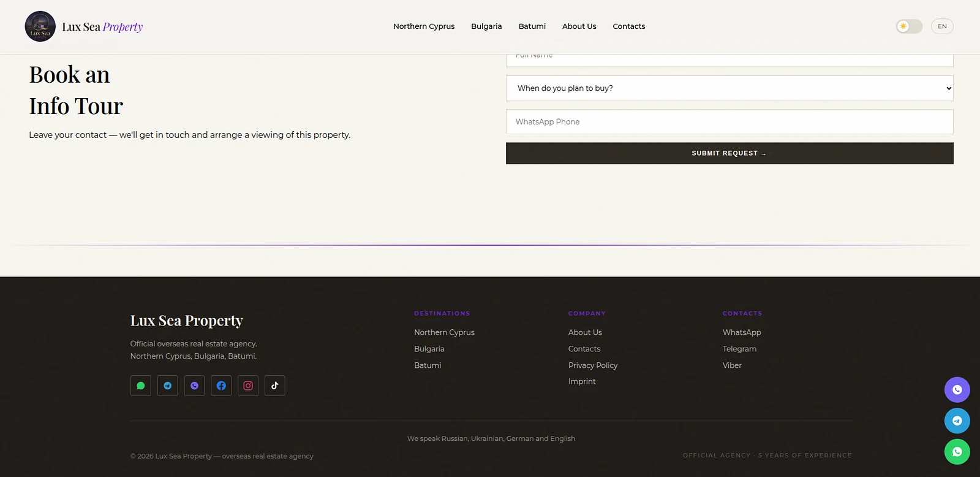Follow footer Batumi destination link
The height and width of the screenshot is (477, 980).
pyautogui.click(x=428, y=365)
